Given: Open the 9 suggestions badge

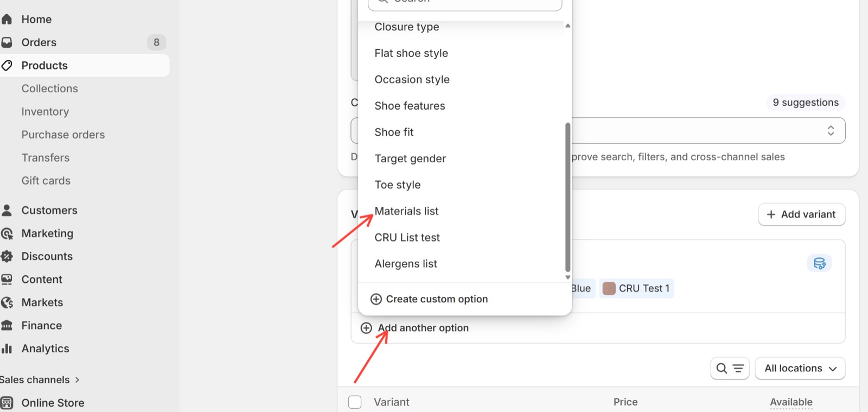Looking at the screenshot, I should (x=806, y=103).
